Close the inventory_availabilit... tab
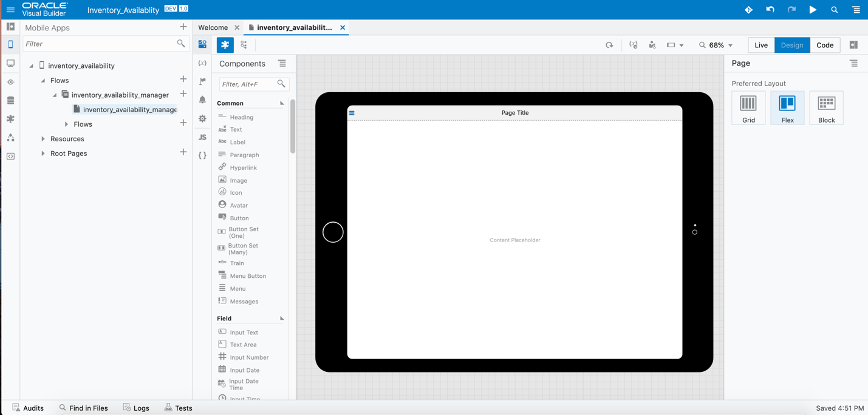 coord(343,27)
